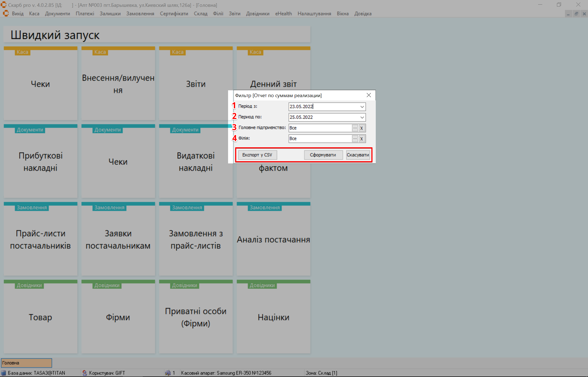Select the Головна tab at bottom
The image size is (588, 377).
(26, 363)
